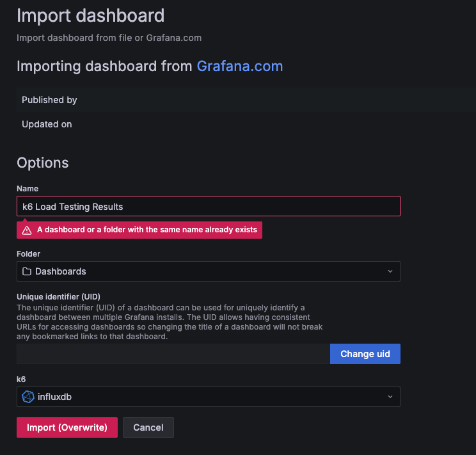The image size is (476, 455).
Task: Open the Grafana.com link
Action: click(x=239, y=66)
